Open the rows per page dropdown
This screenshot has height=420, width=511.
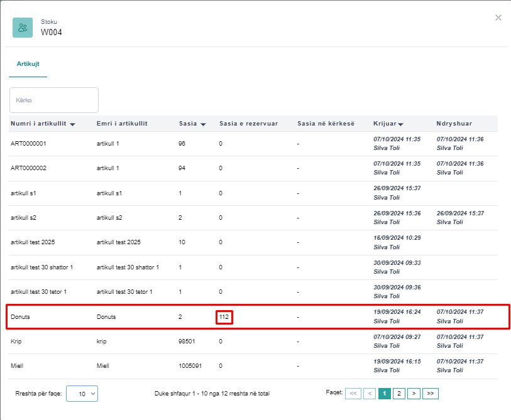82,394
